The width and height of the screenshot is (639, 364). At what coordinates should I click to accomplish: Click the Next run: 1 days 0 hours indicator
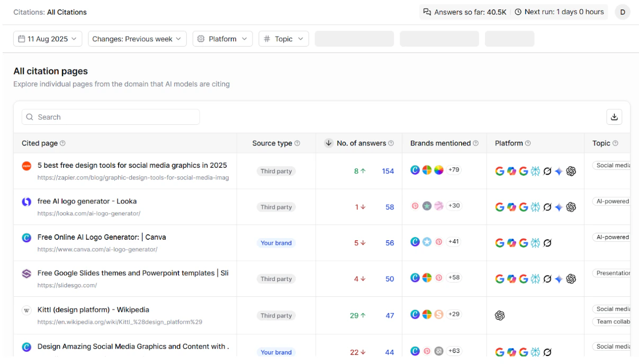(560, 12)
